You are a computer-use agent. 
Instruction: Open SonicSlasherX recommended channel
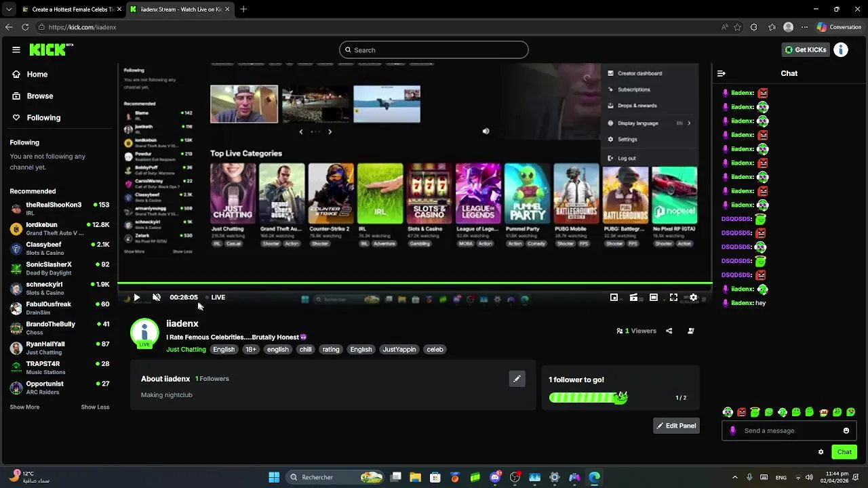point(60,268)
